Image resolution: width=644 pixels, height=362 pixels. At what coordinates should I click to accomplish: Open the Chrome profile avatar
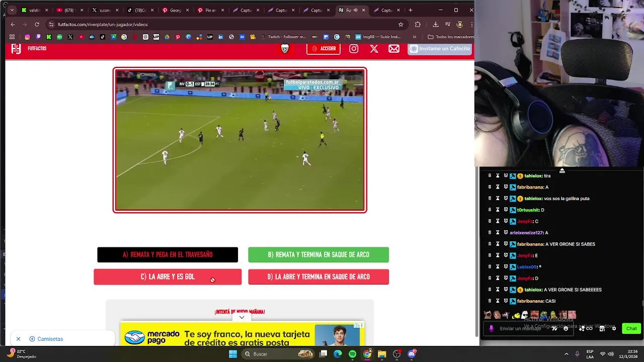pyautogui.click(x=459, y=24)
